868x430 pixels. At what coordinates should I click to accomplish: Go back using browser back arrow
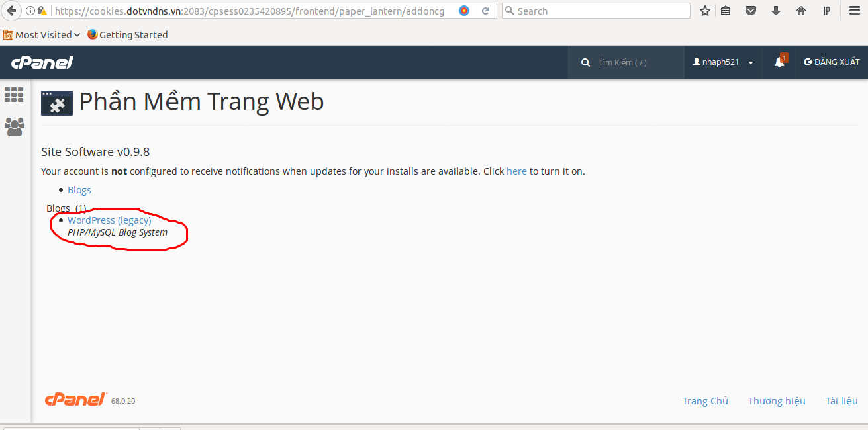[x=10, y=11]
